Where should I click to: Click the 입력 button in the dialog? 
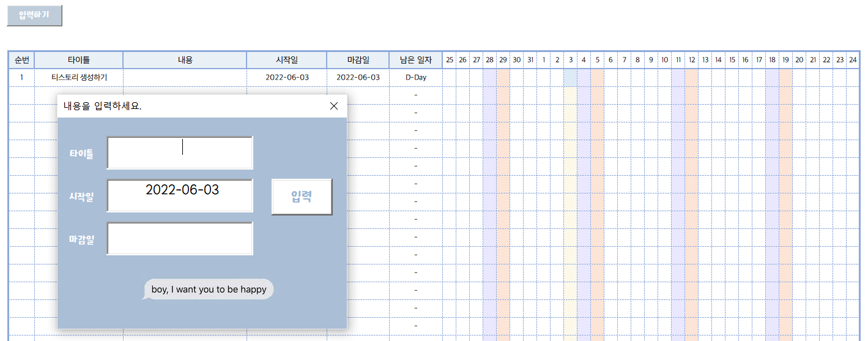pyautogui.click(x=302, y=197)
